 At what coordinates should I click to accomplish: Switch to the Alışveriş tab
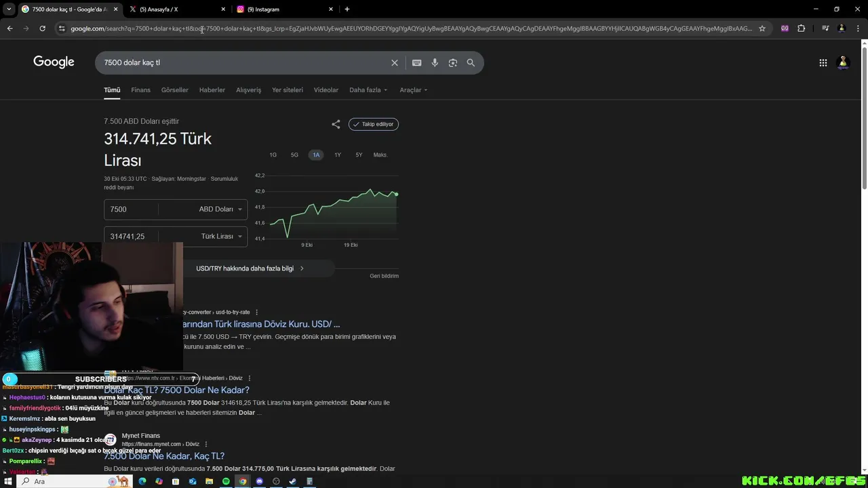pos(248,89)
